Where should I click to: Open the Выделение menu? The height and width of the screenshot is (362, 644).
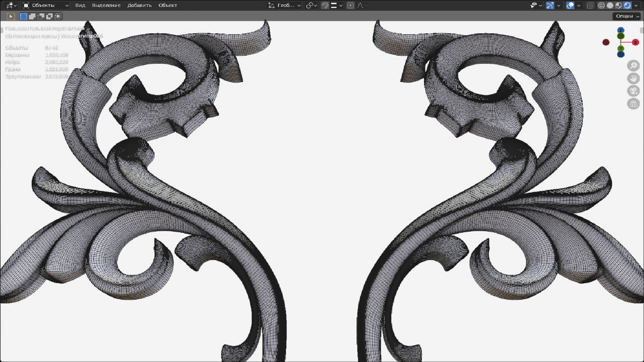pyautogui.click(x=106, y=5)
